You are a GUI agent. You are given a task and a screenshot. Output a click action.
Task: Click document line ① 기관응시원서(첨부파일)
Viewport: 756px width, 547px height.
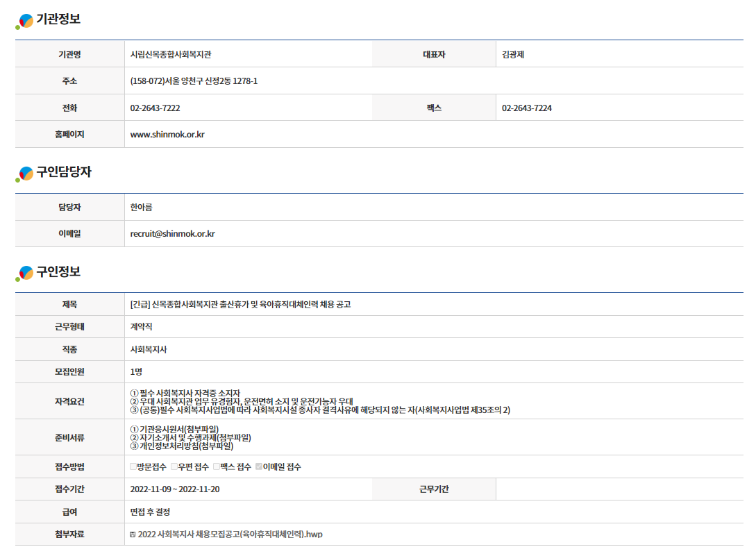(x=174, y=429)
